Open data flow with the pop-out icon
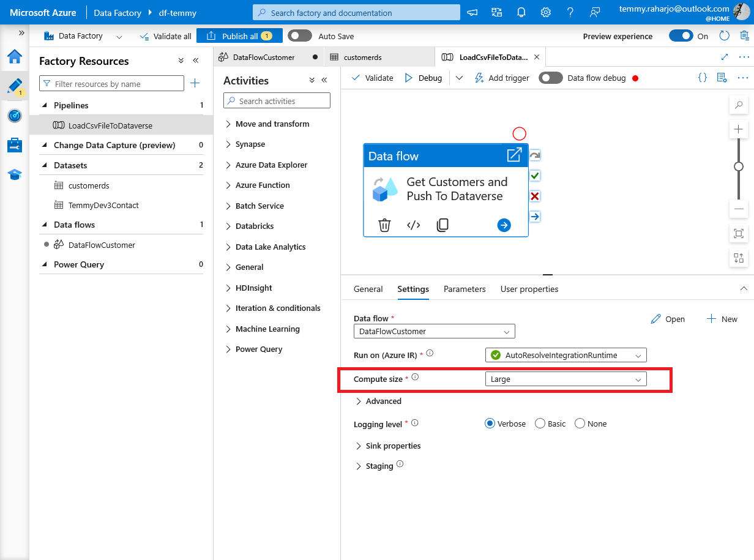This screenshot has height=560, width=754. click(514, 155)
